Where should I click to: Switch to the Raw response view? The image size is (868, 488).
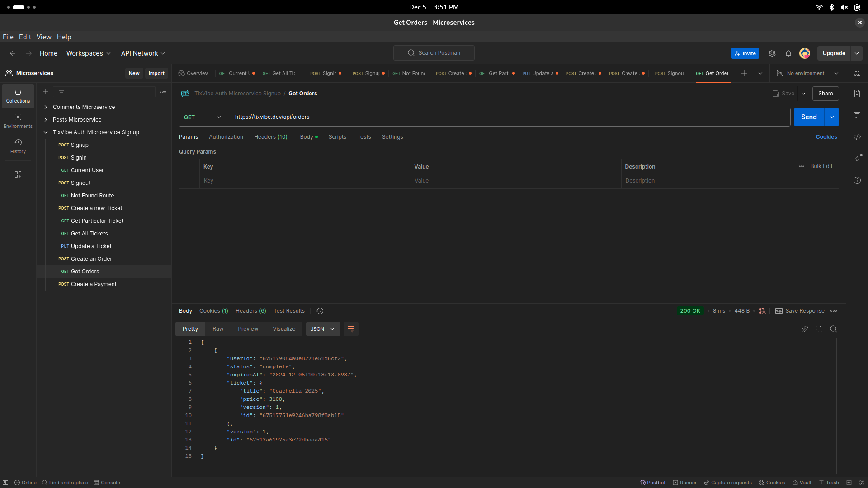[218, 329]
